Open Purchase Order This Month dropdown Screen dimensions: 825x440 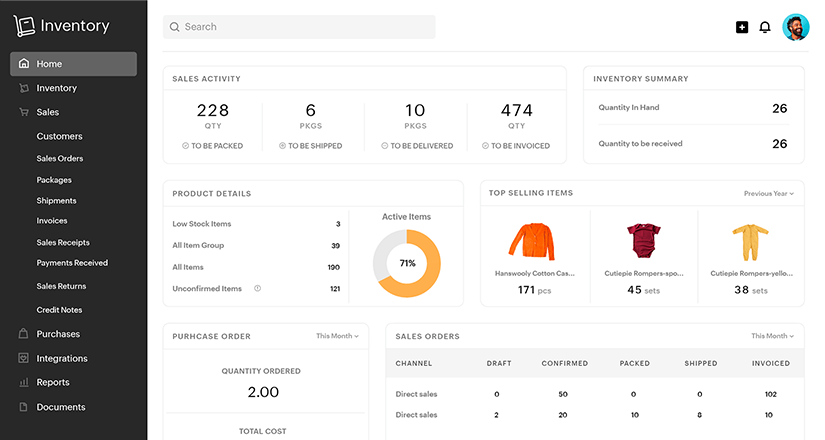(337, 336)
